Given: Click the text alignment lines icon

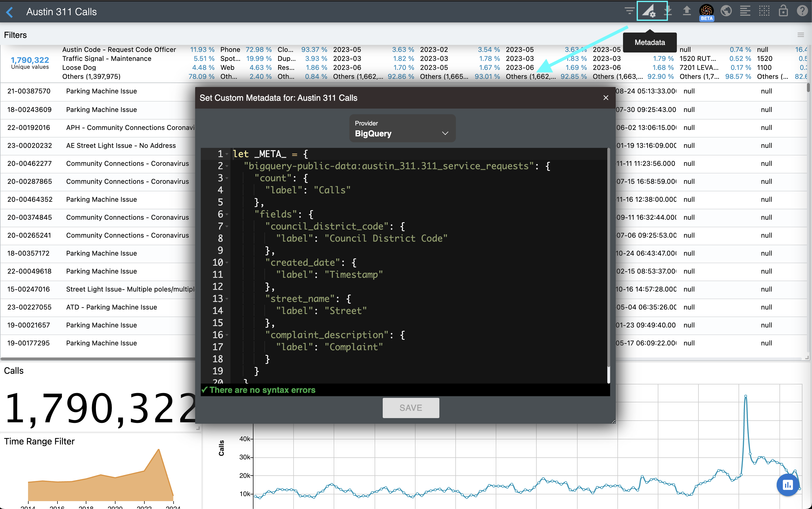Looking at the screenshot, I should [745, 11].
